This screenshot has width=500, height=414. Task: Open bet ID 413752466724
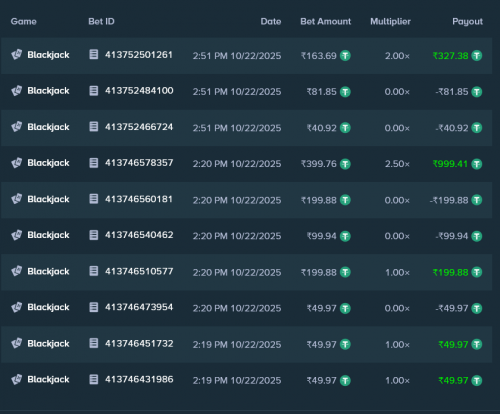[x=139, y=127]
